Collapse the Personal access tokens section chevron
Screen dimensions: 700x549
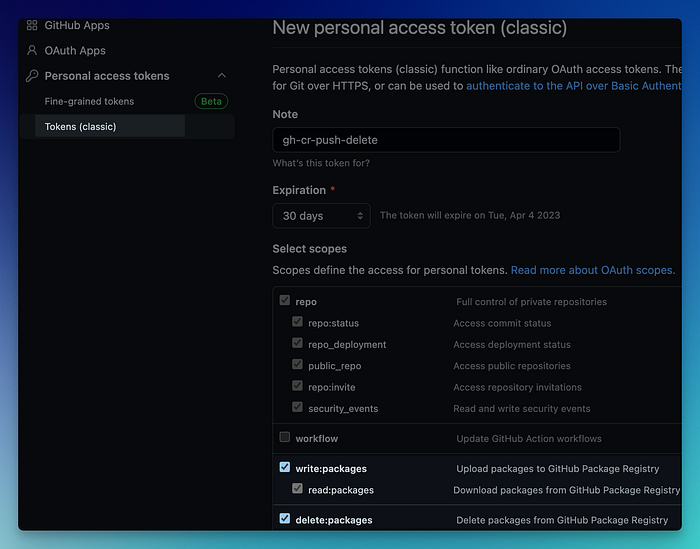pyautogui.click(x=222, y=75)
